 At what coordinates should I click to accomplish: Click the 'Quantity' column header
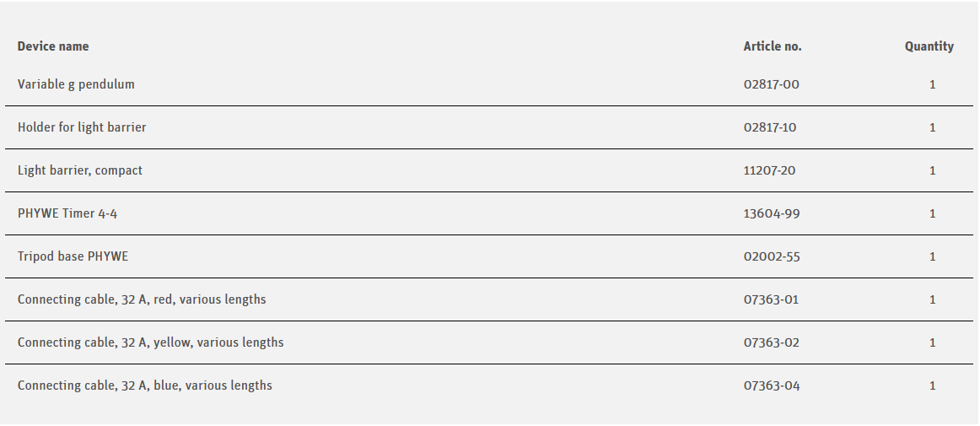929,46
